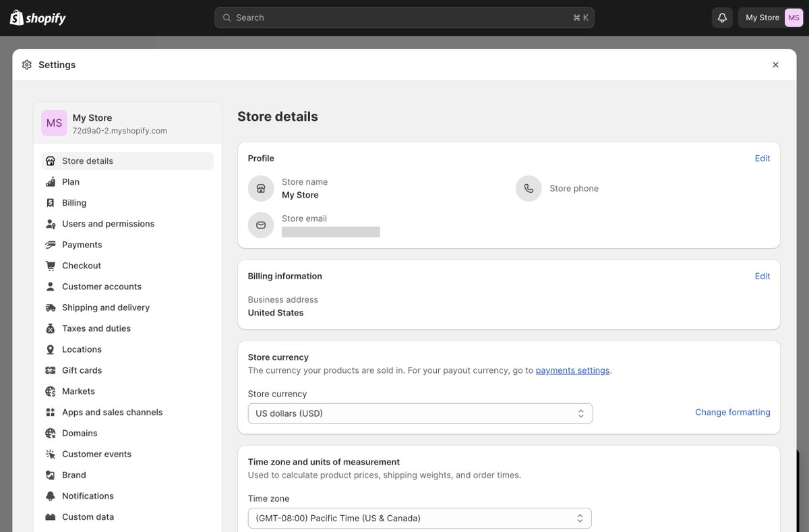Image resolution: width=809 pixels, height=532 pixels.
Task: Click the Payments sidebar icon
Action: 51,245
